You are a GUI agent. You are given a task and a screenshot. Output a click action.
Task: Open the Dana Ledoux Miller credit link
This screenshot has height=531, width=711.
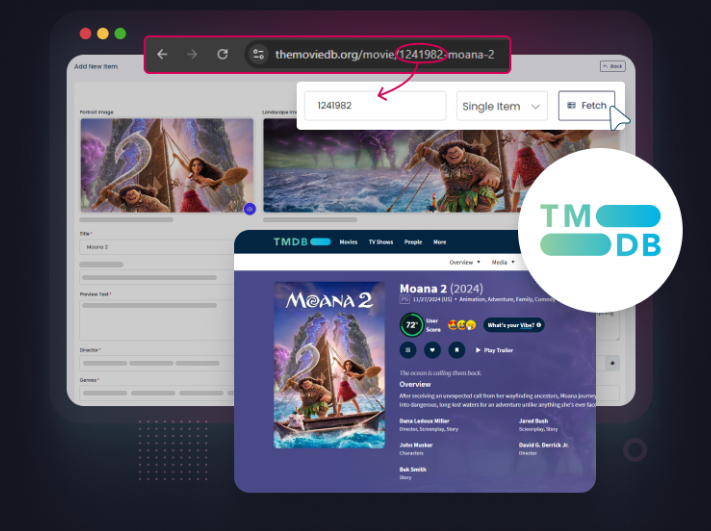click(424, 421)
